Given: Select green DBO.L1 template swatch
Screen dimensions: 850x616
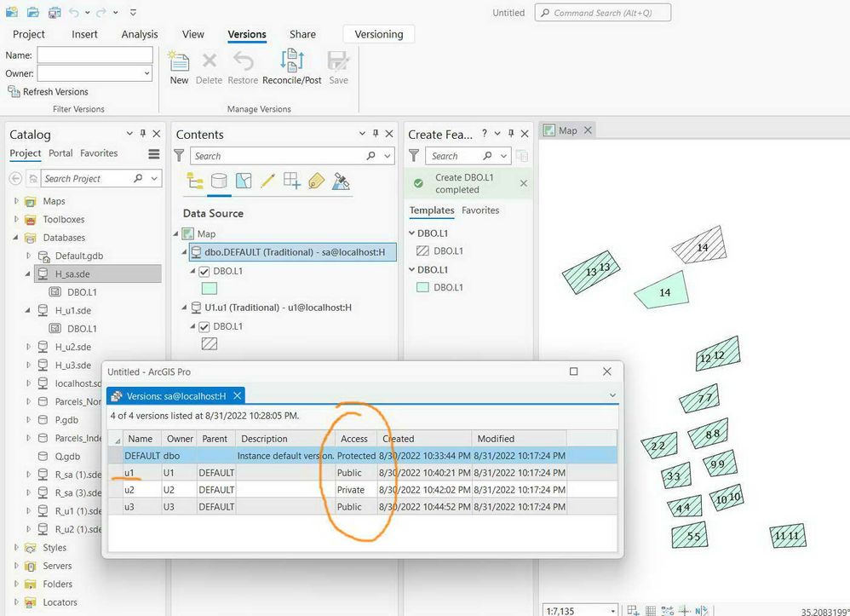Looking at the screenshot, I should 422,287.
